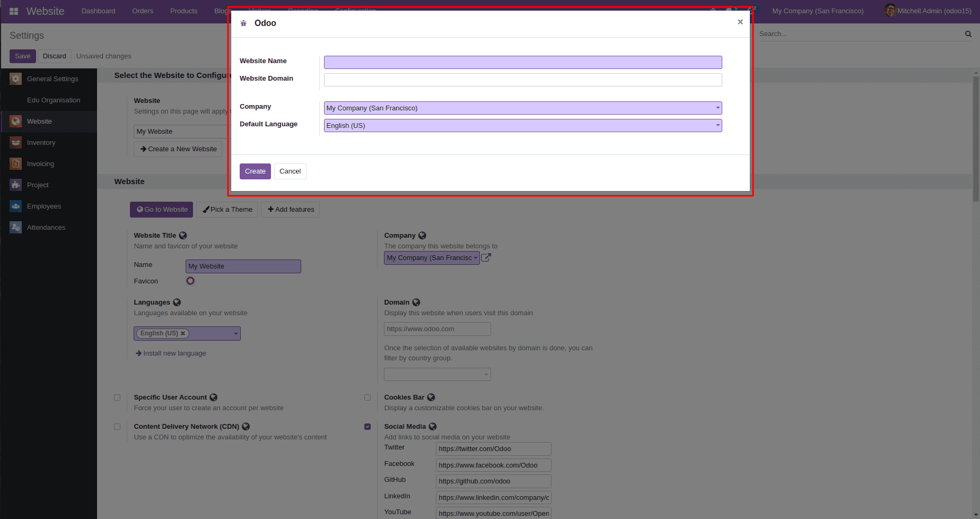Image resolution: width=980 pixels, height=519 pixels.
Task: Click Cancel in the dialog
Action: (x=290, y=171)
